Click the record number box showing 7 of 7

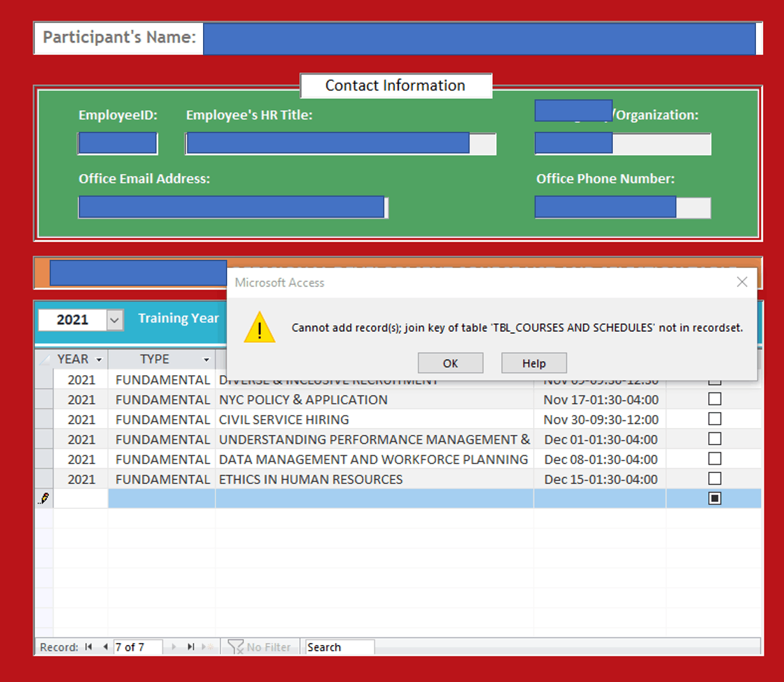[137, 647]
